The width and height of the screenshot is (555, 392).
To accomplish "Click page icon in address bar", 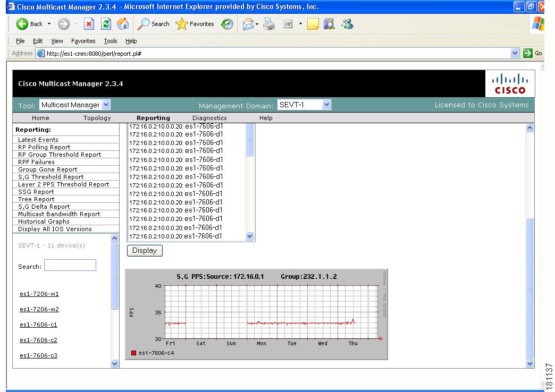I will point(41,54).
